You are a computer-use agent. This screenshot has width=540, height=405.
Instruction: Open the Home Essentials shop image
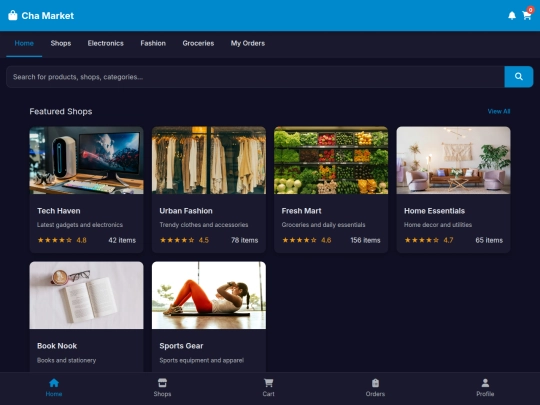coord(453,160)
